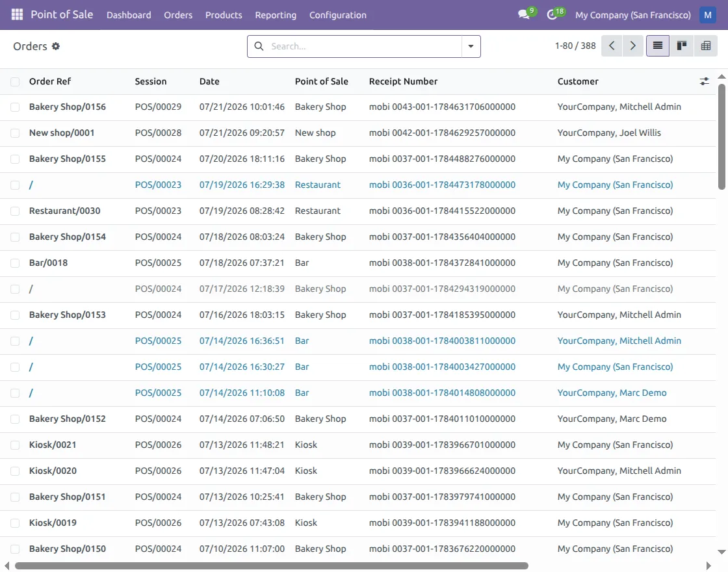Check the Restaurant/0030 row checkbox
This screenshot has width=728, height=572.
[15, 211]
